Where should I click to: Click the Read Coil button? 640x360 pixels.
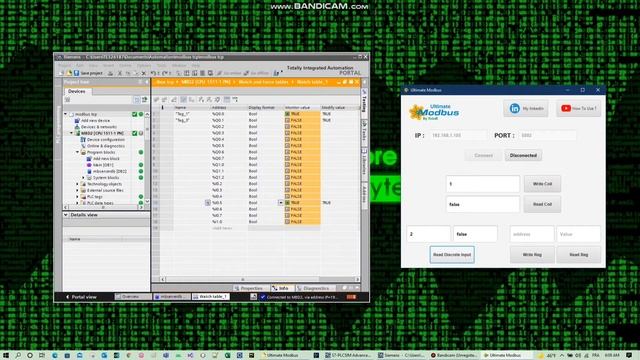coord(542,204)
